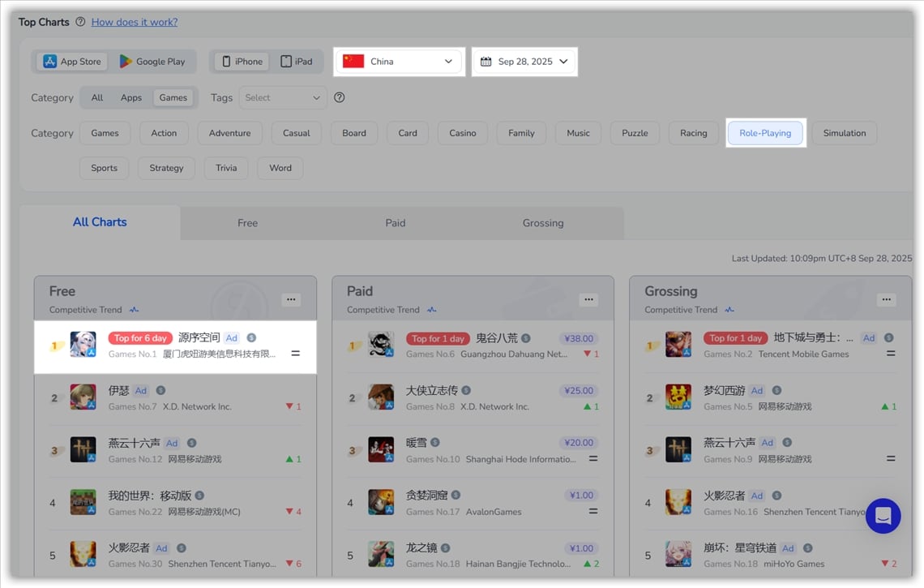Click the Competitive Trend icon under Free
This screenshot has height=588, width=924.
point(134,310)
